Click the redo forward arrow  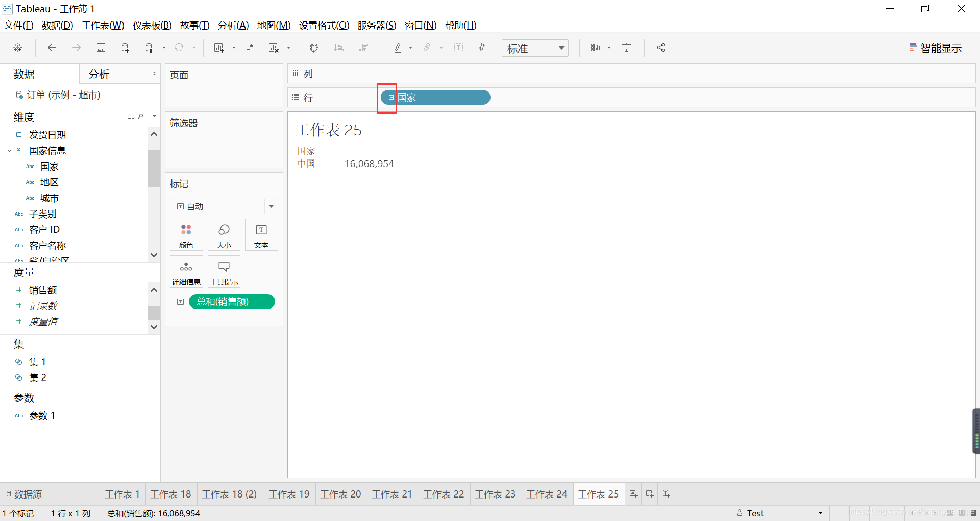[x=77, y=48]
